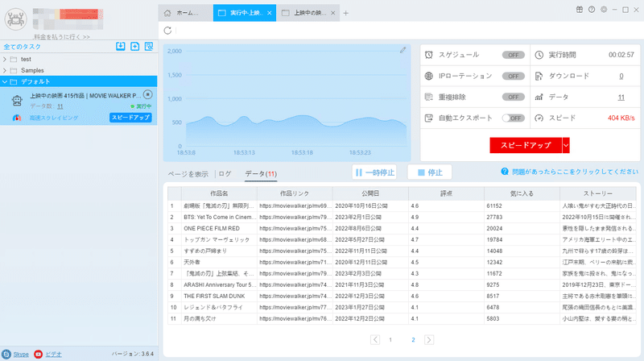The image size is (644, 361).
Task: Click the ストーリー column header
Action: point(598,193)
